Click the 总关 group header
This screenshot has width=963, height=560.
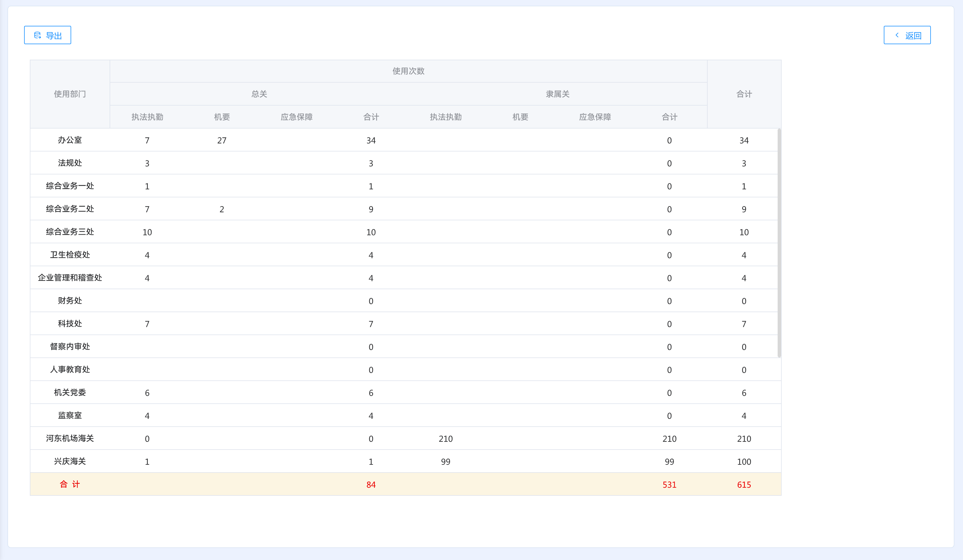pyautogui.click(x=259, y=94)
